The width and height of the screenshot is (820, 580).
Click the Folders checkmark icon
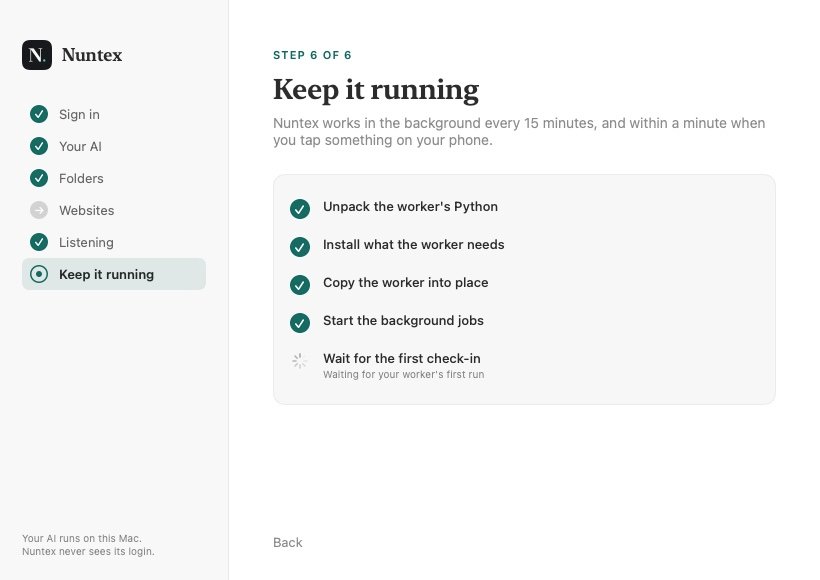click(x=39, y=178)
